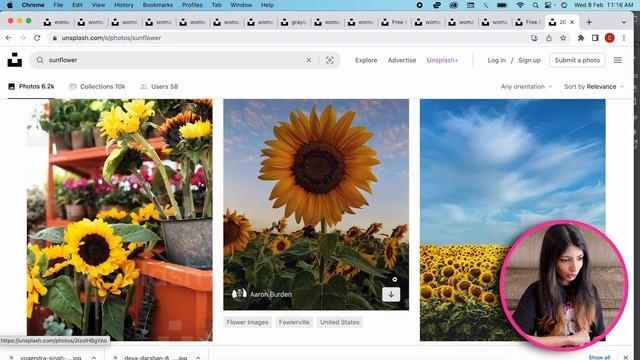The image size is (640, 360).
Task: Open Control Center icon in menu bar
Action: (x=549, y=5)
